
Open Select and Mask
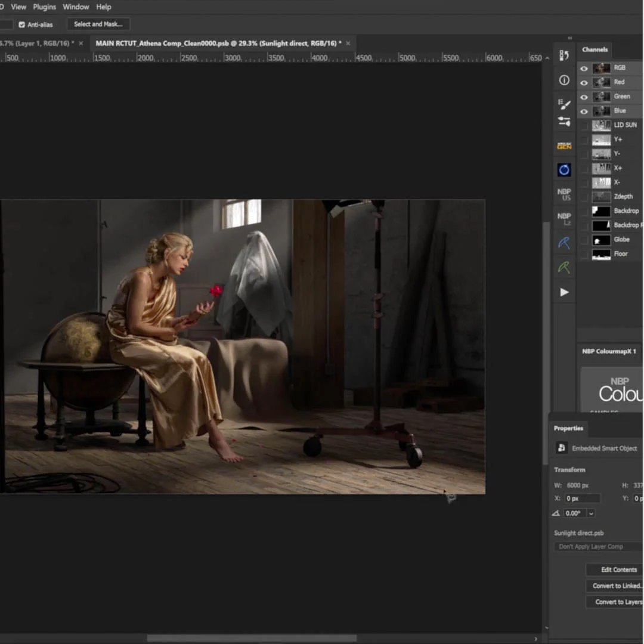[x=98, y=24]
